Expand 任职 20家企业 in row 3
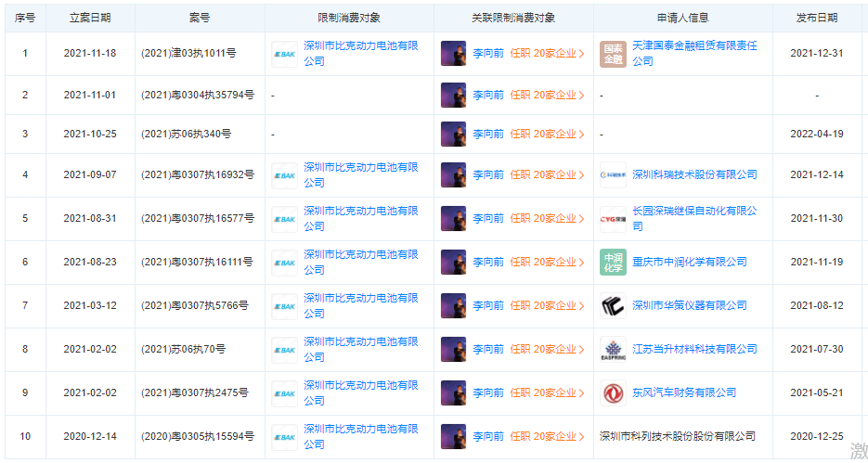868x463 pixels. pyautogui.click(x=547, y=134)
